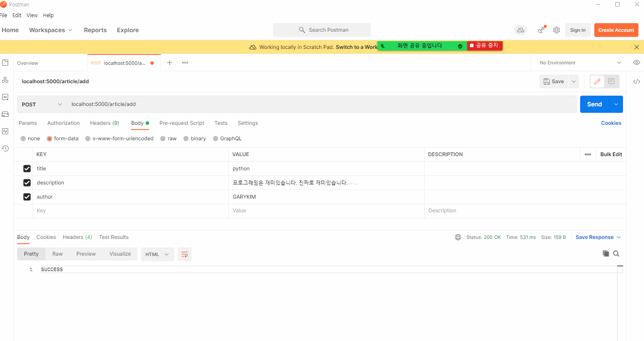Disable the title form-data row
The width and height of the screenshot is (644, 341).
pos(27,168)
